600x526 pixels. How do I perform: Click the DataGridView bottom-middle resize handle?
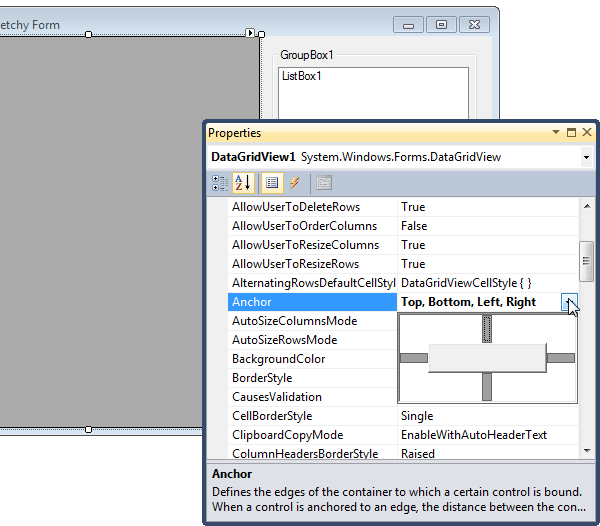tap(88, 430)
